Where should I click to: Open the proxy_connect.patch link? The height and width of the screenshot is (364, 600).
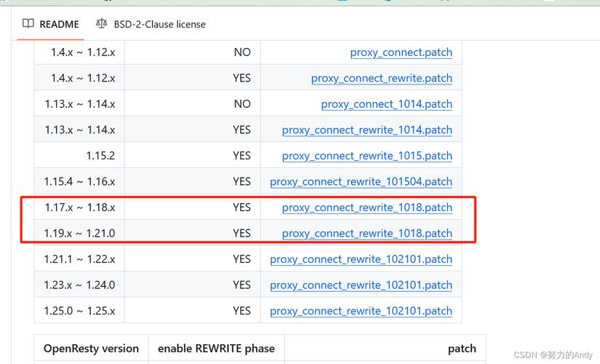(400, 52)
